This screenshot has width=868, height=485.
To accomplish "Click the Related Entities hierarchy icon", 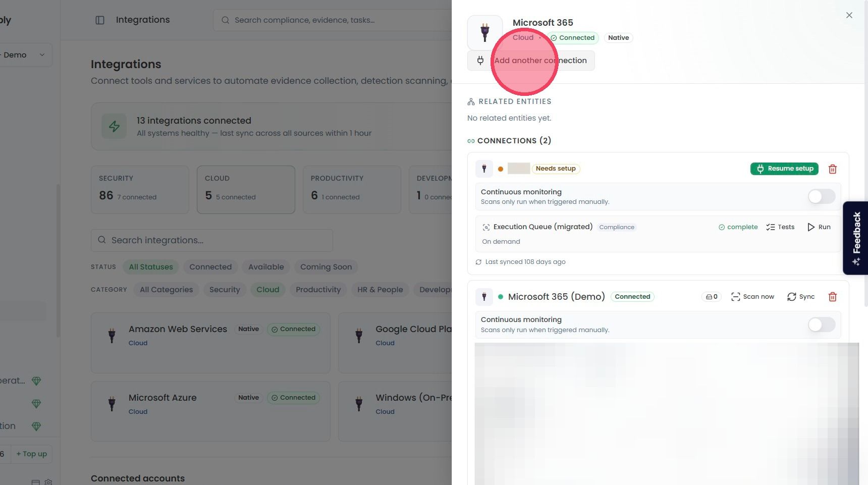I will click(x=471, y=102).
